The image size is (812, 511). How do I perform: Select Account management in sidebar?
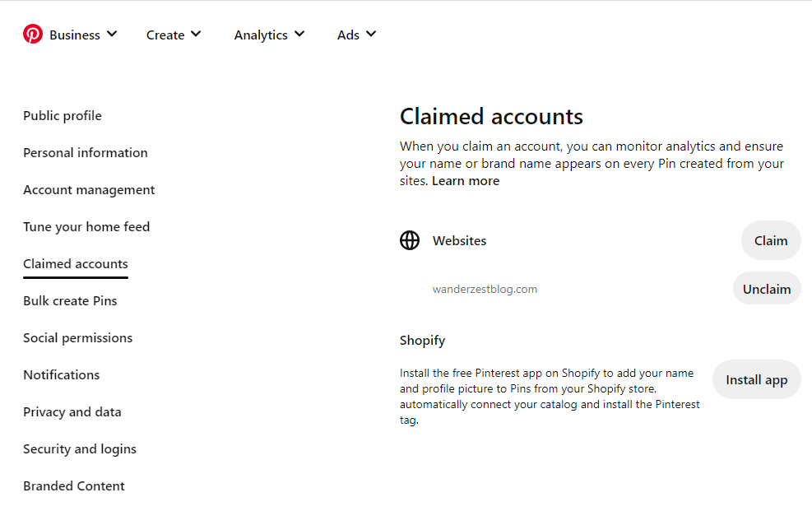(x=89, y=190)
